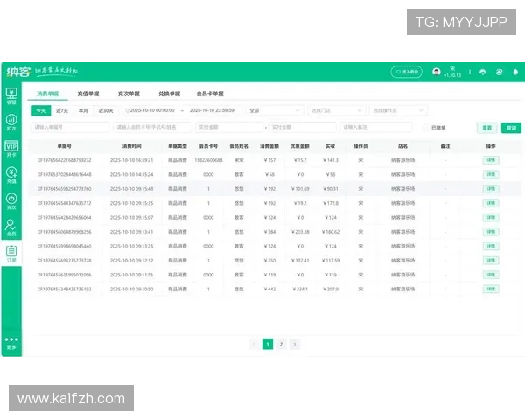The width and height of the screenshot is (525, 420).
Task: Click the 重置 reset button
Action: [x=486, y=128]
